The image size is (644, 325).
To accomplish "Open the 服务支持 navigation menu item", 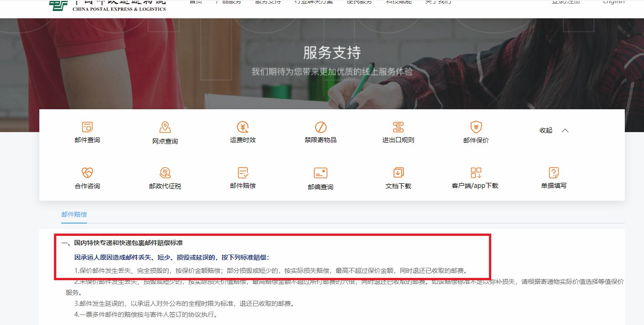I will click(268, 2).
